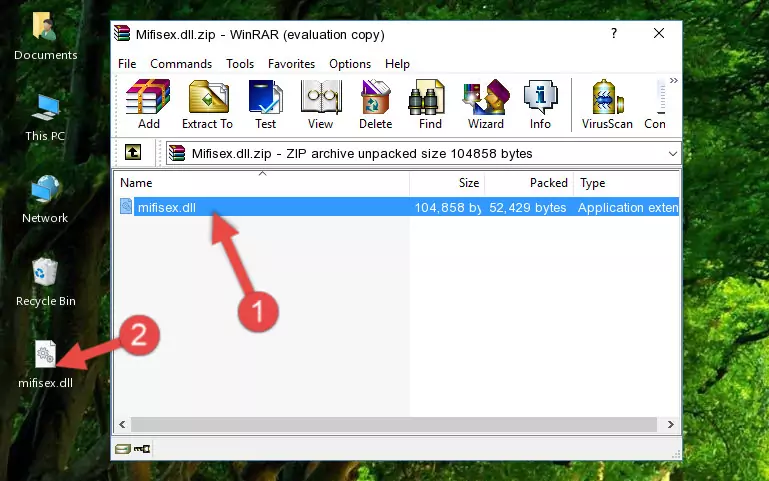Open the Favorites menu
This screenshot has height=481, width=769.
tap(291, 64)
